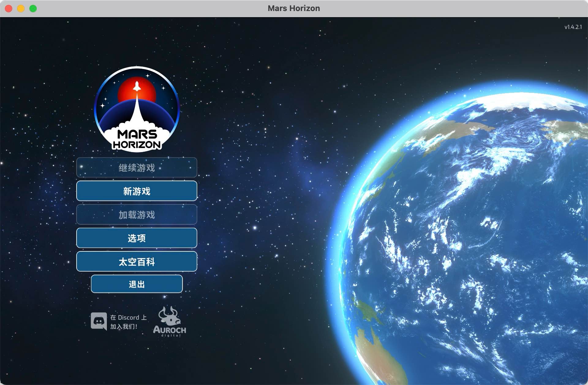Click the 继续游戏 (Continue Game) button
The width and height of the screenshot is (588, 385).
(x=137, y=167)
